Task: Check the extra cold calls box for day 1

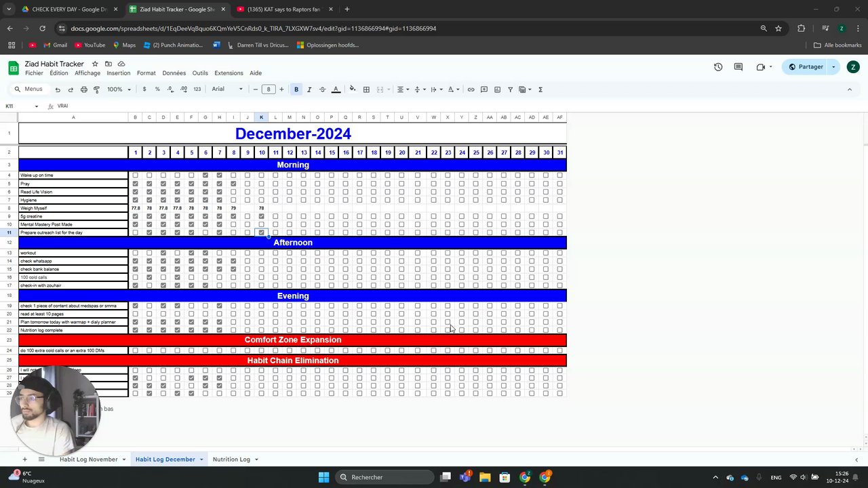Action: (135, 350)
